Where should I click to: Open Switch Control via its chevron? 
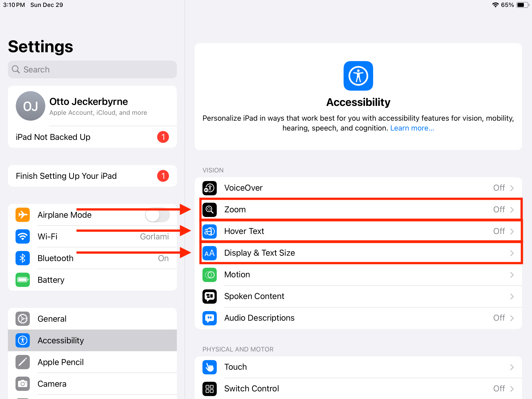pos(512,389)
